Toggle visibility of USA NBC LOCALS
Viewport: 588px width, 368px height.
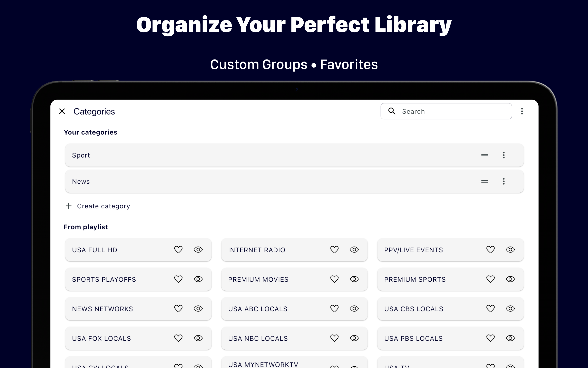tap(354, 338)
